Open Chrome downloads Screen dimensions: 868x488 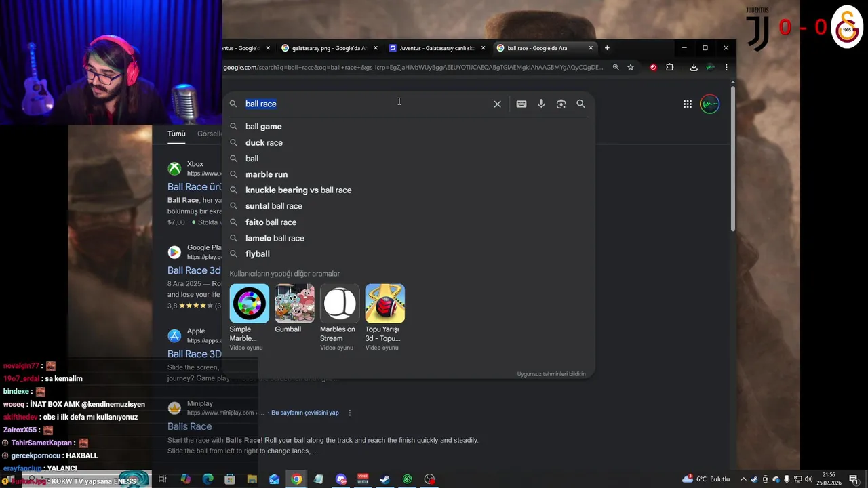pos(694,67)
